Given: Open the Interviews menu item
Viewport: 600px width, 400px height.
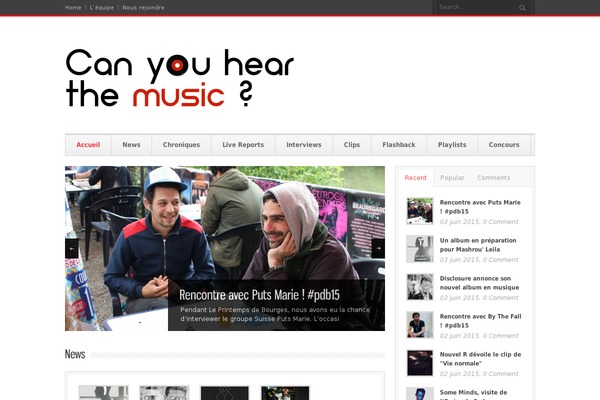Looking at the screenshot, I should point(304,145).
